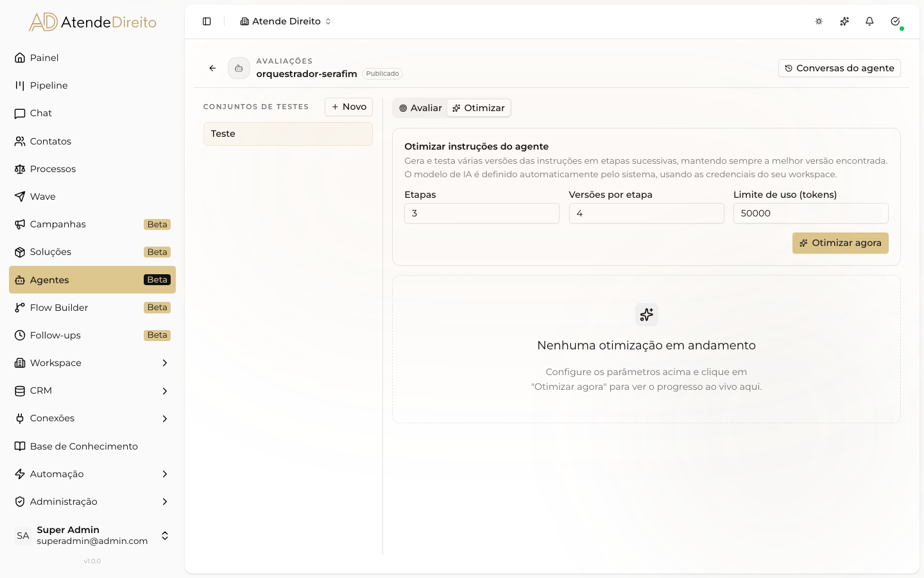Focus the Limite de uso tokens field
924x578 pixels.
pos(811,213)
